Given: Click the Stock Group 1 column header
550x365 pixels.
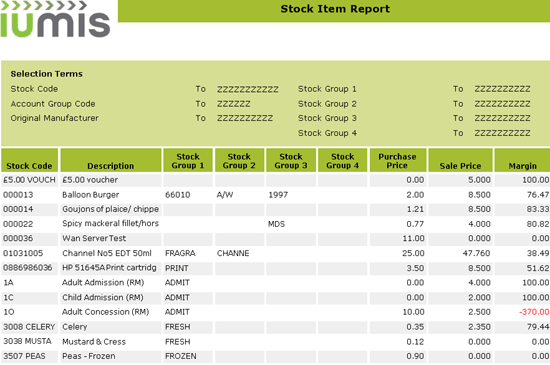Looking at the screenshot, I should pos(188,160).
